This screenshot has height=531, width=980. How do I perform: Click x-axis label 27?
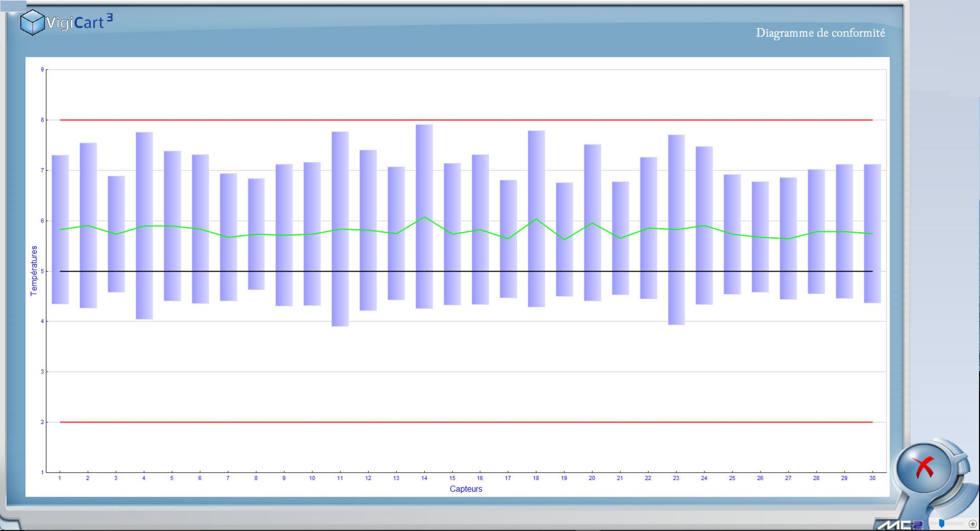[788, 478]
